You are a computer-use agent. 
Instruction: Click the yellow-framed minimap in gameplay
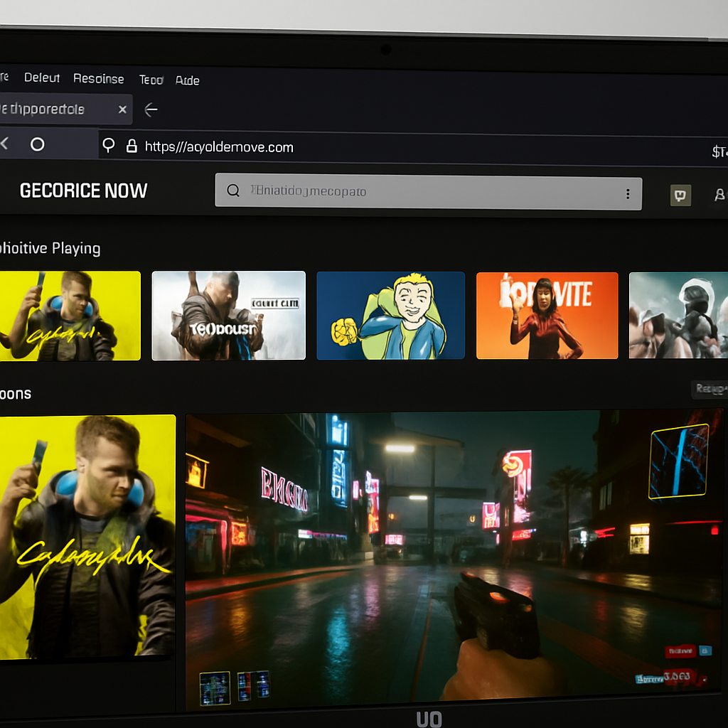pos(679,461)
